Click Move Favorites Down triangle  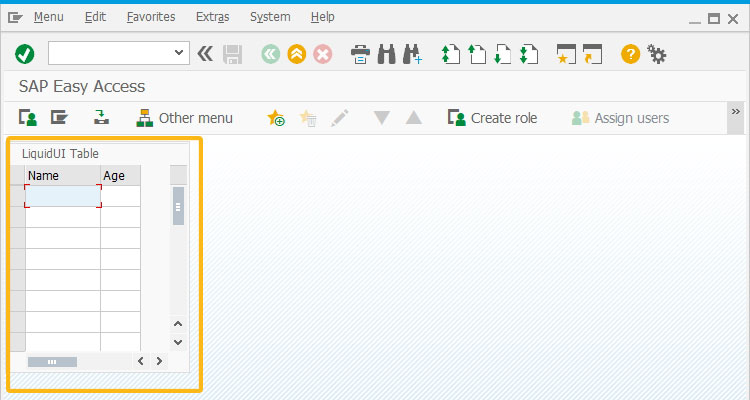(x=381, y=118)
